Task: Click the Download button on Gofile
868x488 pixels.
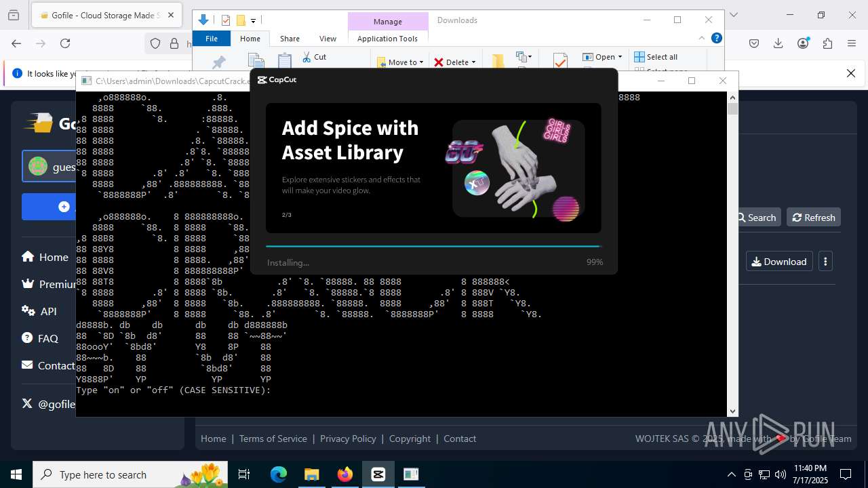Action: click(x=779, y=262)
